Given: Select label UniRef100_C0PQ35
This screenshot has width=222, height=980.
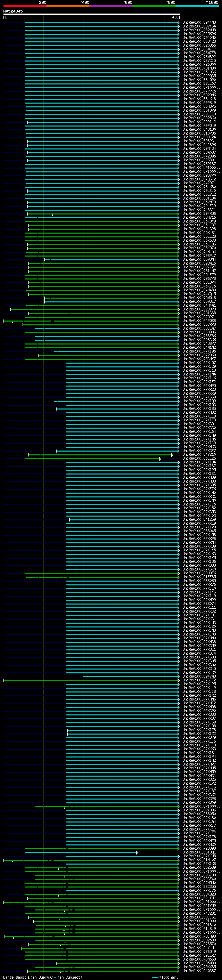Looking at the screenshot, I should (x=199, y=76).
